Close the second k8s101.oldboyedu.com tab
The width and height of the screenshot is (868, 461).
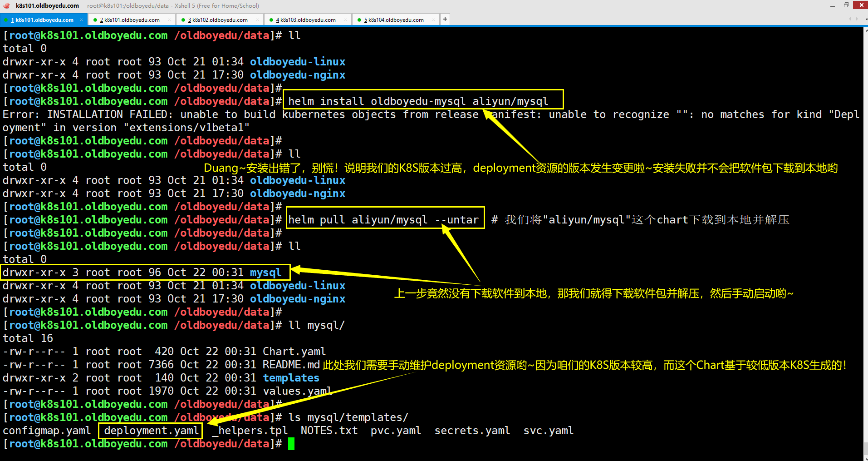tap(169, 20)
